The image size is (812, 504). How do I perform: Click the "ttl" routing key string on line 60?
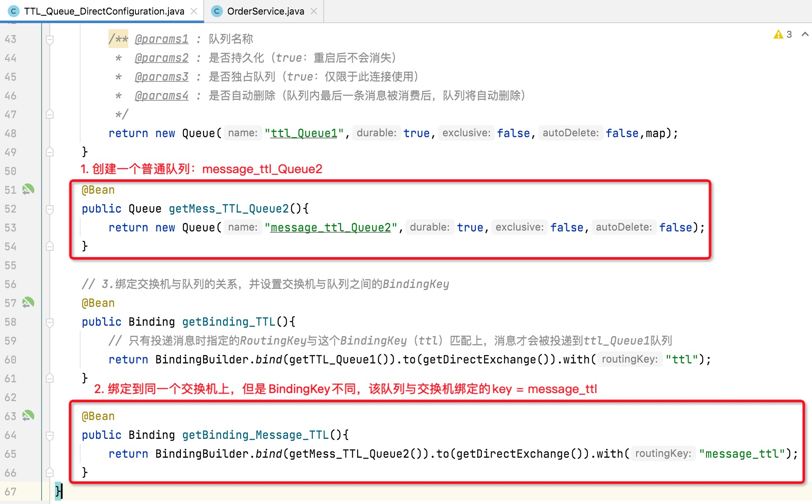(682, 360)
